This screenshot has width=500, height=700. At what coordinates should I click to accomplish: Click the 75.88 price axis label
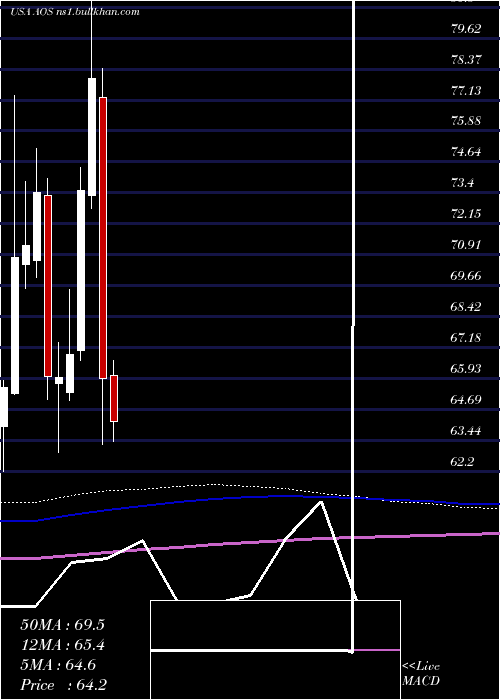(x=466, y=121)
